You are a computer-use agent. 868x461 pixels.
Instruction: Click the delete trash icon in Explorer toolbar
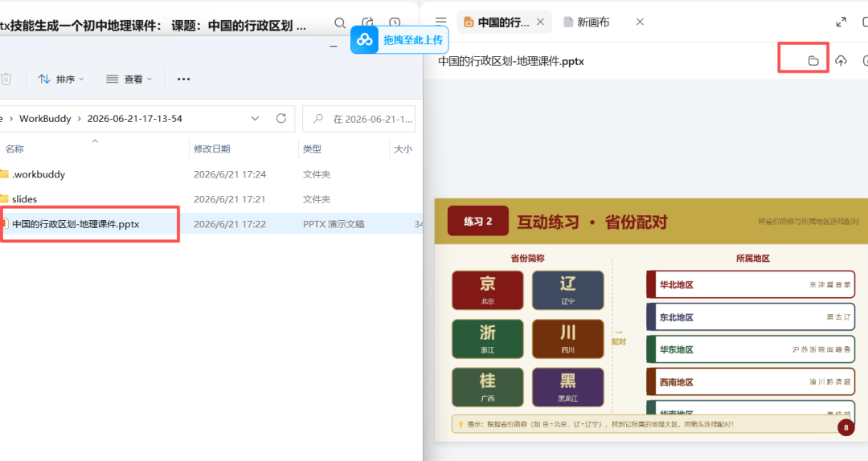[6, 80]
